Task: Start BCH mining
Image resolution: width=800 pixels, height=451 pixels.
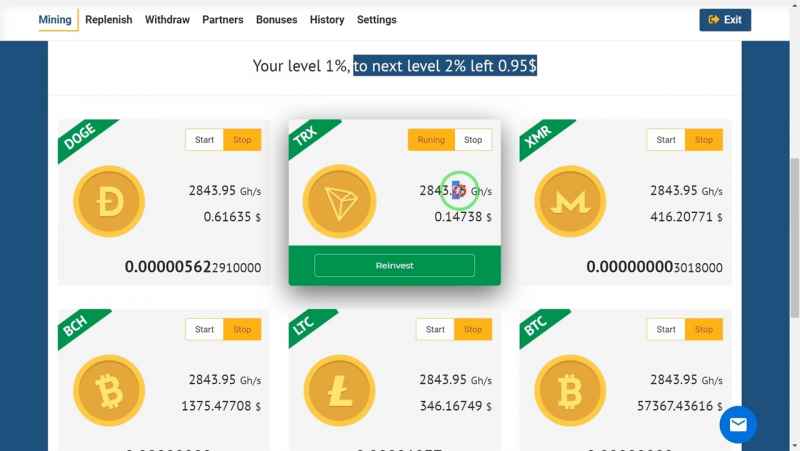Action: click(204, 330)
